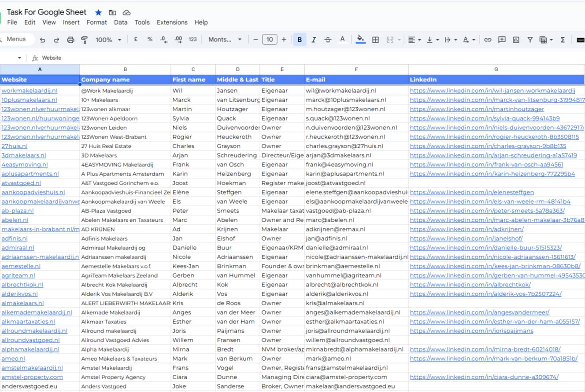Star the Task For Google Sheet document
The width and height of the screenshot is (585, 392).
click(98, 12)
